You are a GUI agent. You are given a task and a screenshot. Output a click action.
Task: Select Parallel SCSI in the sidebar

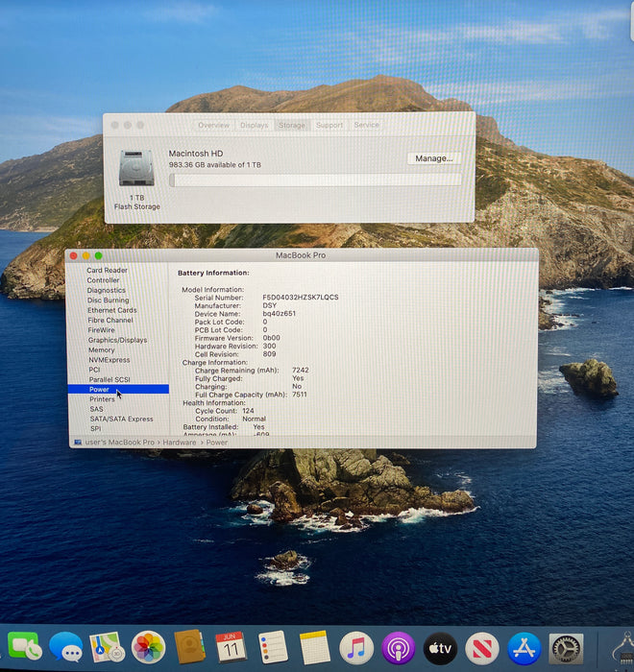[x=110, y=379]
